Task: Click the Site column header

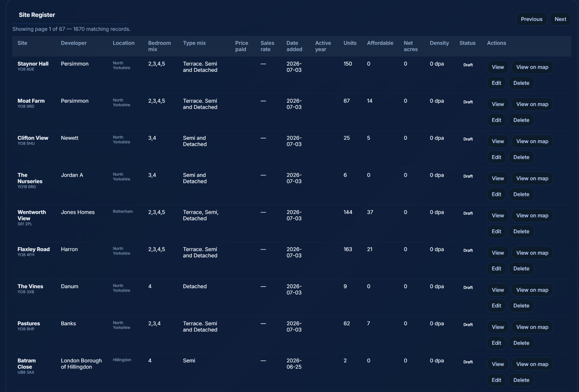Action: click(22, 43)
